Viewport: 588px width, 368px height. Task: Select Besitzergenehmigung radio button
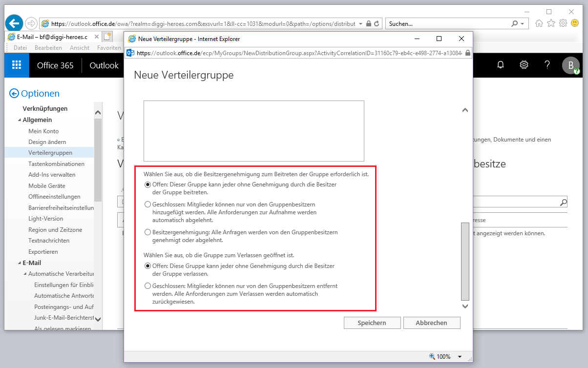pyautogui.click(x=147, y=232)
